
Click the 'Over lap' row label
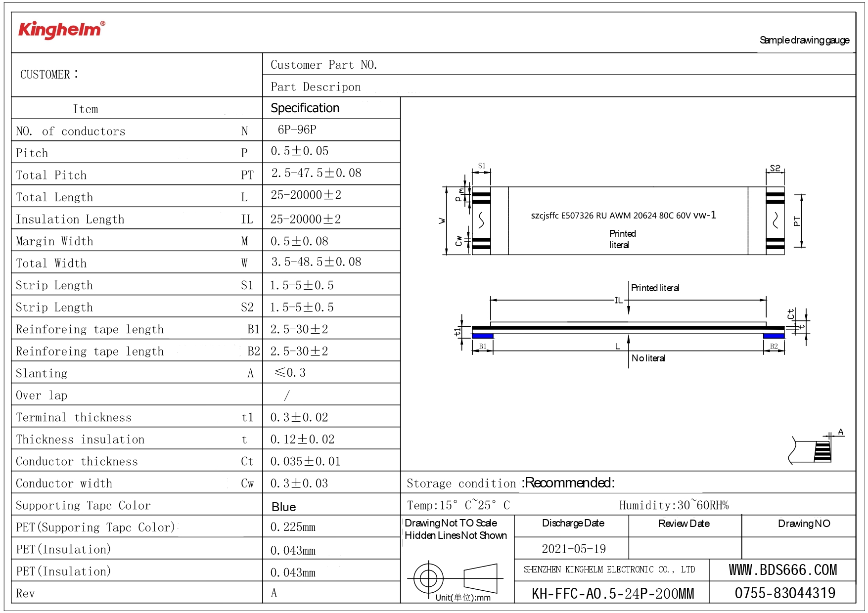click(42, 395)
